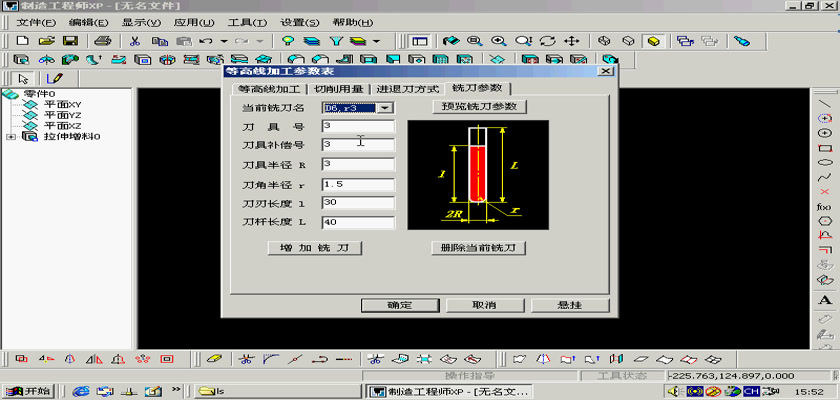
Task: Open the 文件(F) menu
Action: point(36,22)
